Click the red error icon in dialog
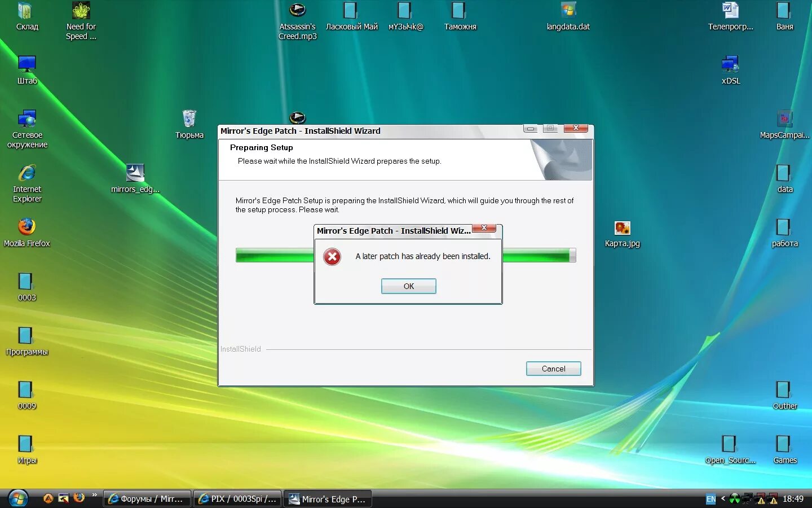The width and height of the screenshot is (812, 508). pos(332,257)
